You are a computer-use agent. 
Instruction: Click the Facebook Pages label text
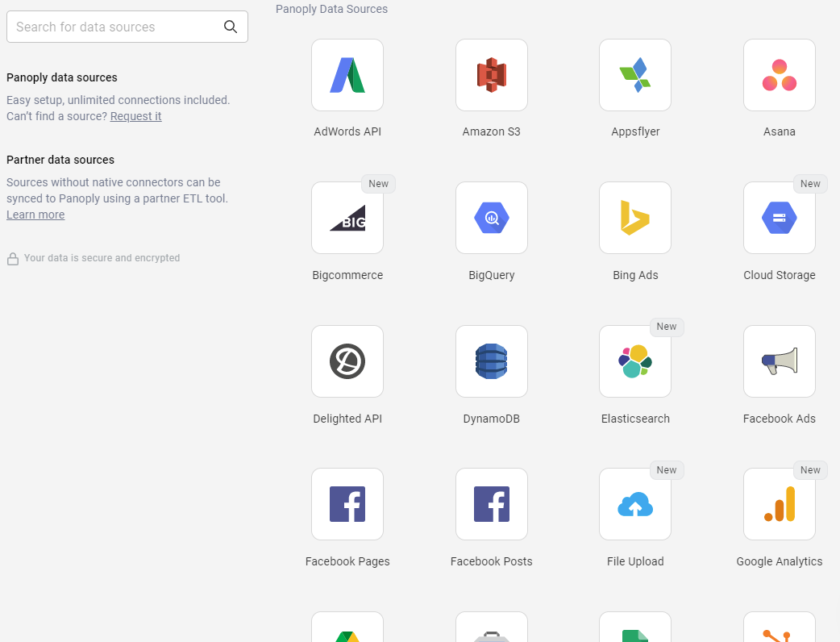click(x=347, y=561)
